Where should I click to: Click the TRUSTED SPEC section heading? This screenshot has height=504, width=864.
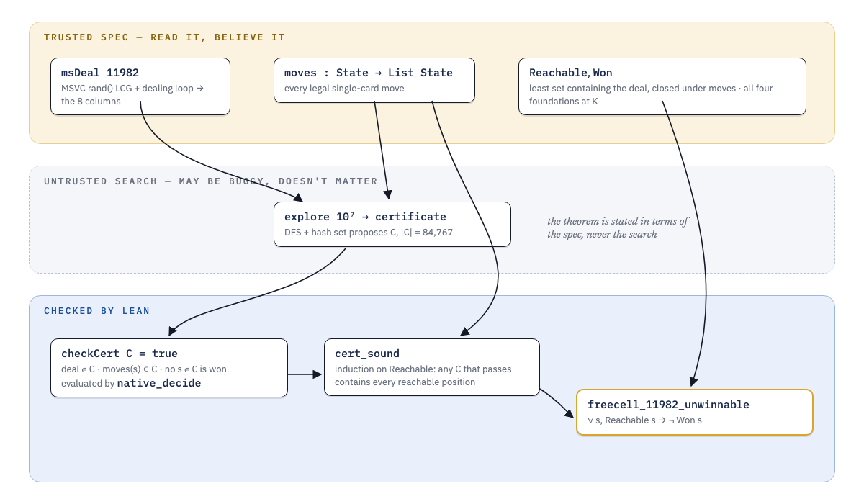[164, 37]
